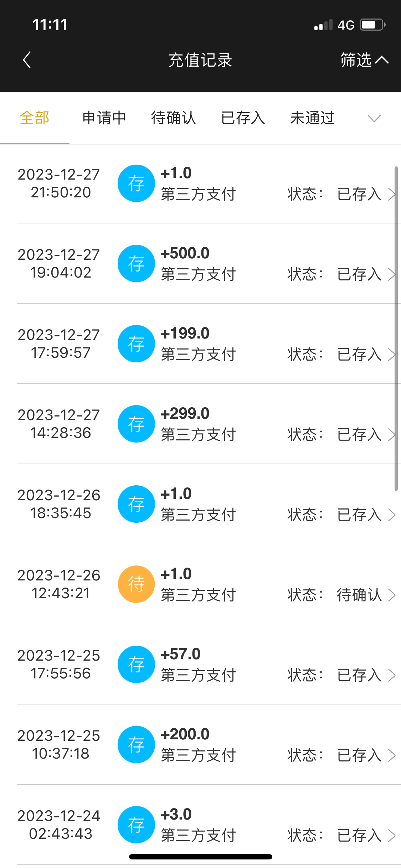401x868 pixels.
Task: Tap blue 存 icon for +3.0 deposit
Action: pos(136,825)
